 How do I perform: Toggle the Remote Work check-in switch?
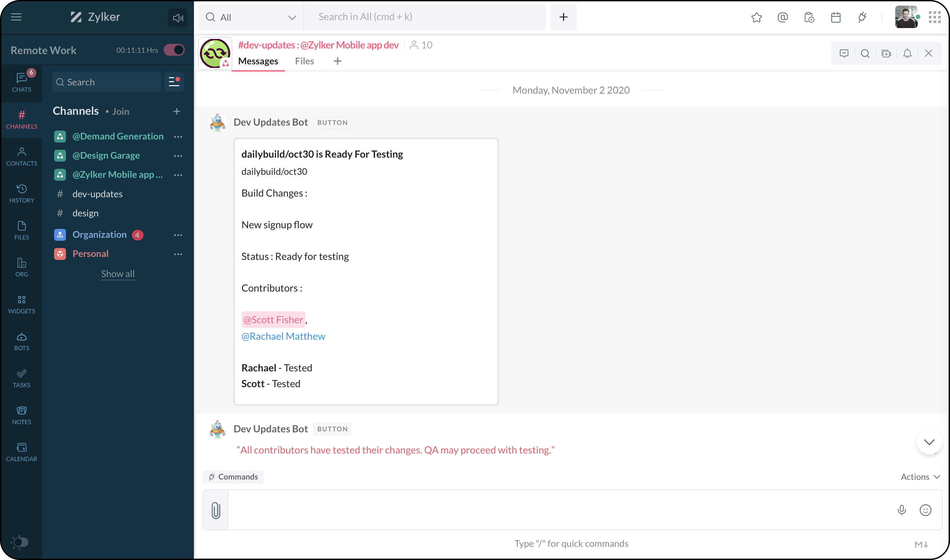point(174,50)
